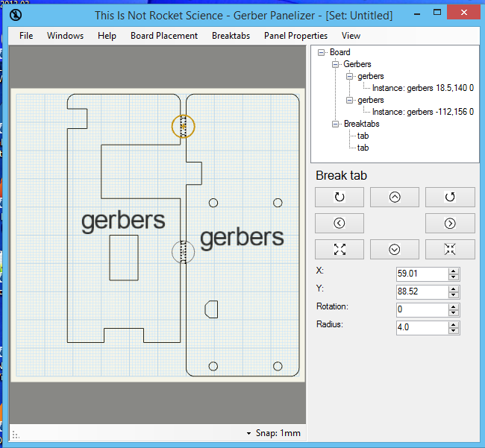Decrease Y value with down spinner

[x=454, y=294]
